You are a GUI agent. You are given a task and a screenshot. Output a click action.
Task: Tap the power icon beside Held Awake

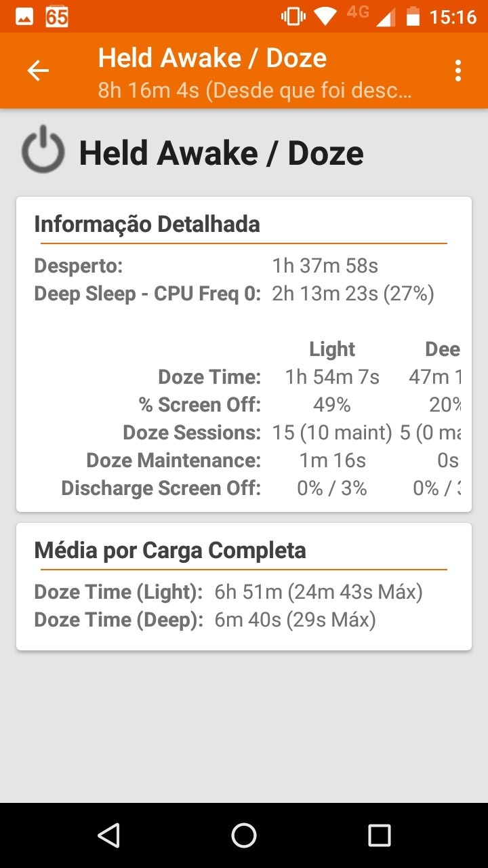coord(43,151)
